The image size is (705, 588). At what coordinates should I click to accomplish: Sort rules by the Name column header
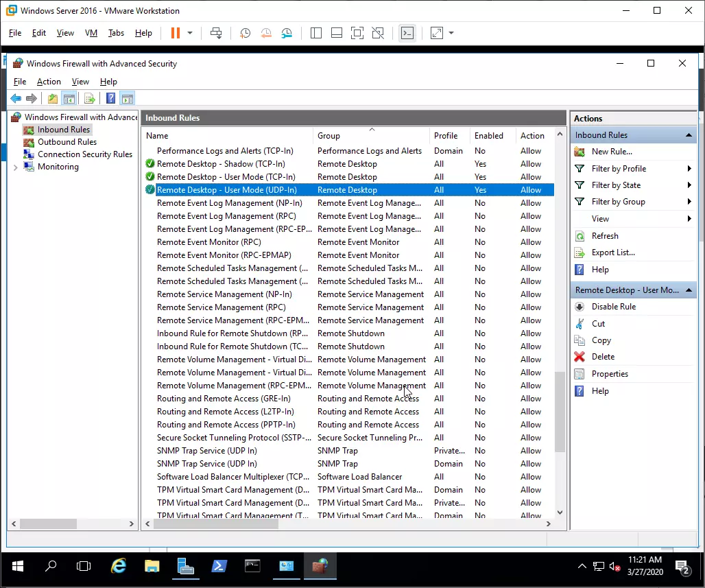(227, 135)
